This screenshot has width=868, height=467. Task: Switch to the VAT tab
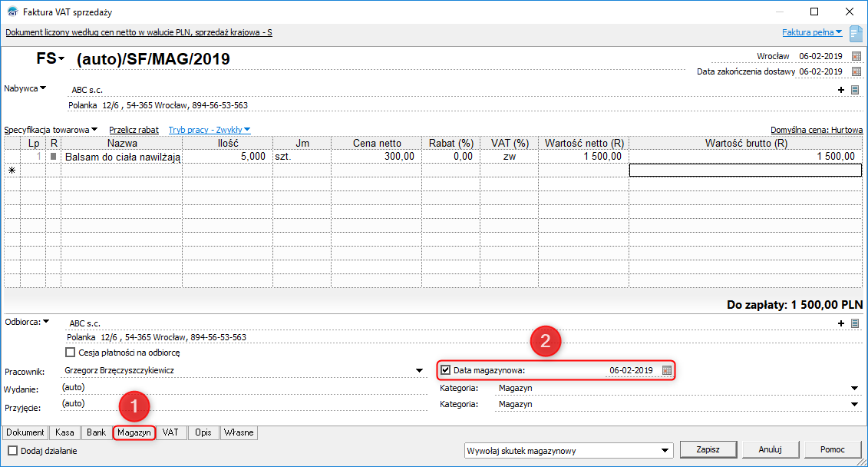point(170,432)
